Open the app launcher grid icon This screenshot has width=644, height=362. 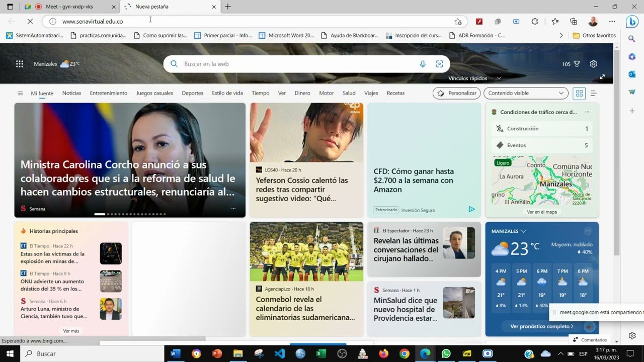(20, 64)
